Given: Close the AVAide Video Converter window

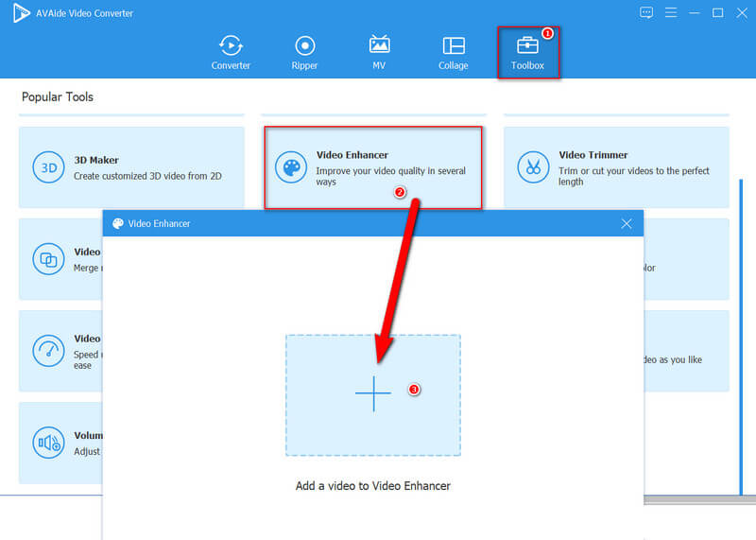Looking at the screenshot, I should pos(742,13).
